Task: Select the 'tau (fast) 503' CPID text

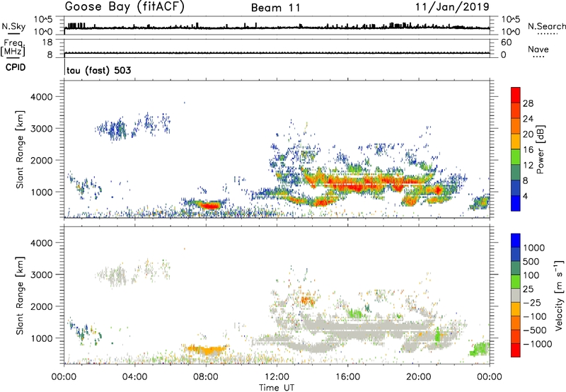Action: pyautogui.click(x=99, y=70)
